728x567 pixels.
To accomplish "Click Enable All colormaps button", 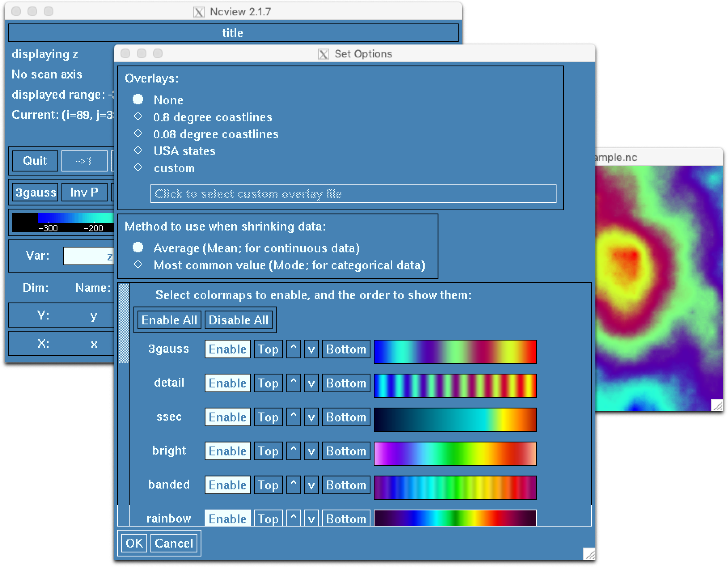I will pyautogui.click(x=169, y=320).
